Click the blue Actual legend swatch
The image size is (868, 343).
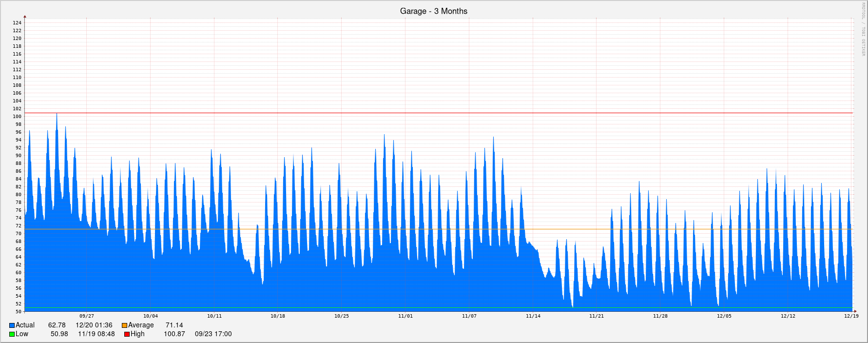pos(12,325)
